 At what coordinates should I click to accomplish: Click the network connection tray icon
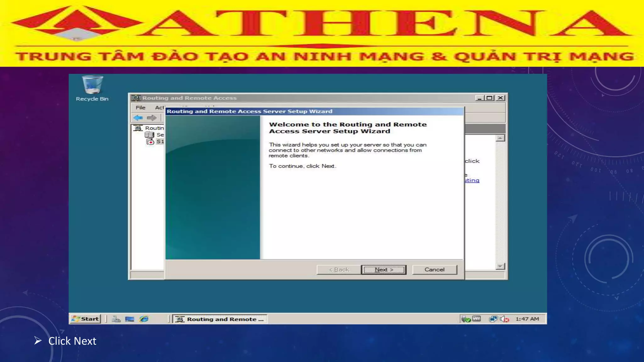point(493,319)
